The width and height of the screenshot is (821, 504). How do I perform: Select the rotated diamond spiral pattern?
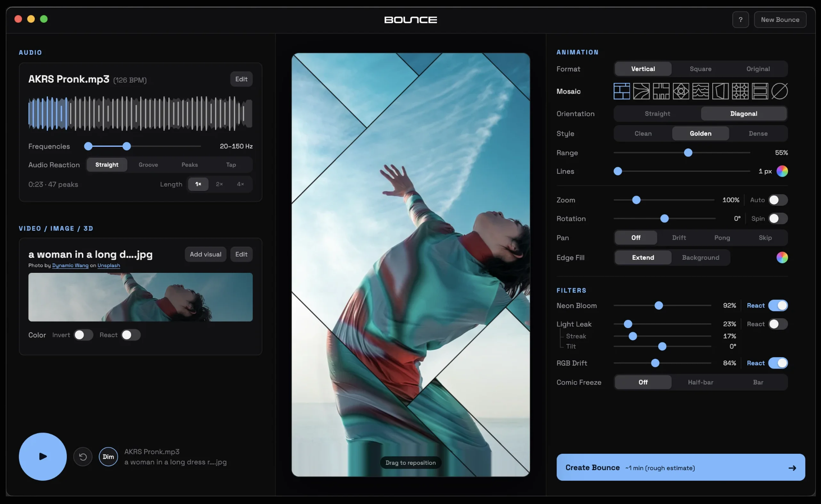(681, 91)
